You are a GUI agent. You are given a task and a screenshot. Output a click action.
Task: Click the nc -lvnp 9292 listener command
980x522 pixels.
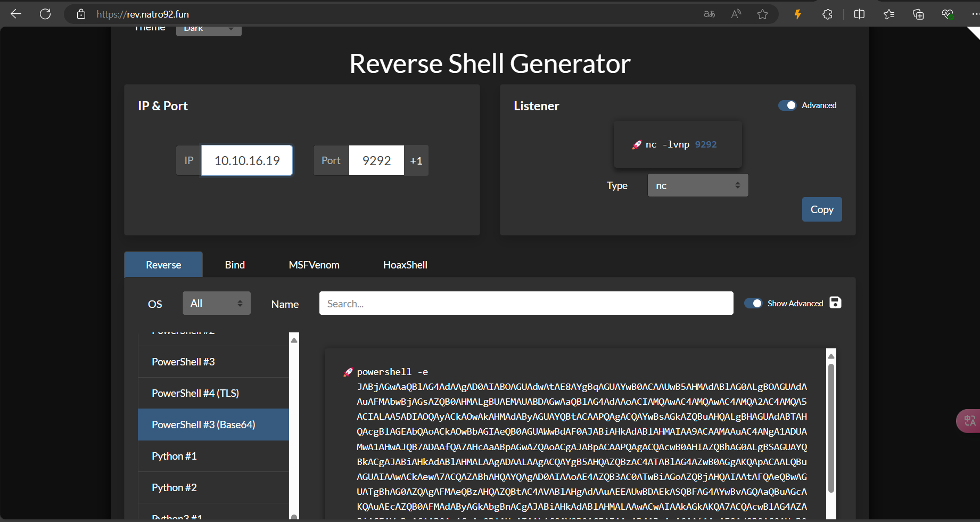click(681, 144)
